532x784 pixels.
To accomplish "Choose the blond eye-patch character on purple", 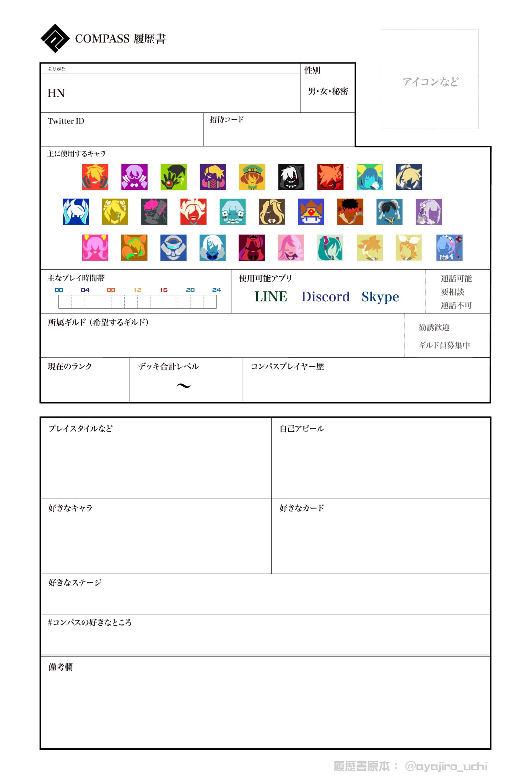I will [x=213, y=177].
